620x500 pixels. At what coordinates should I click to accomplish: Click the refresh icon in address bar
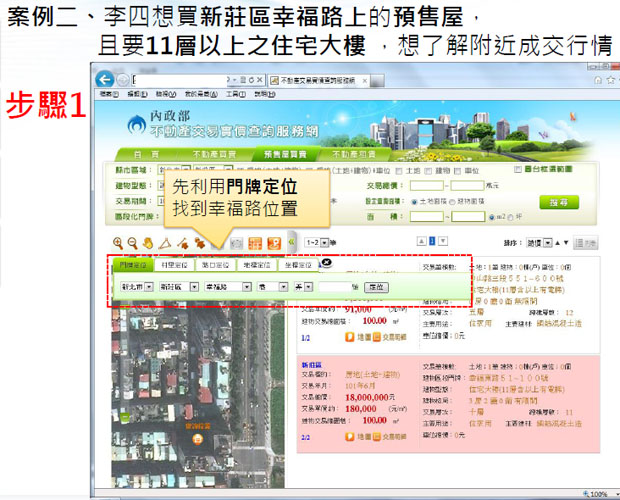point(251,80)
